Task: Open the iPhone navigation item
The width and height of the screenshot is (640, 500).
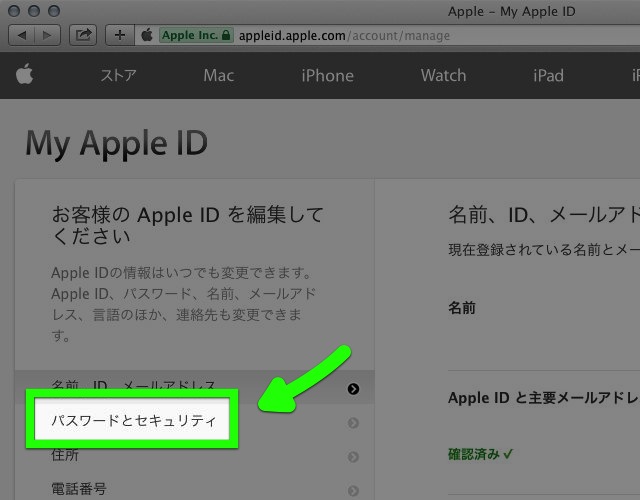Action: (x=328, y=76)
